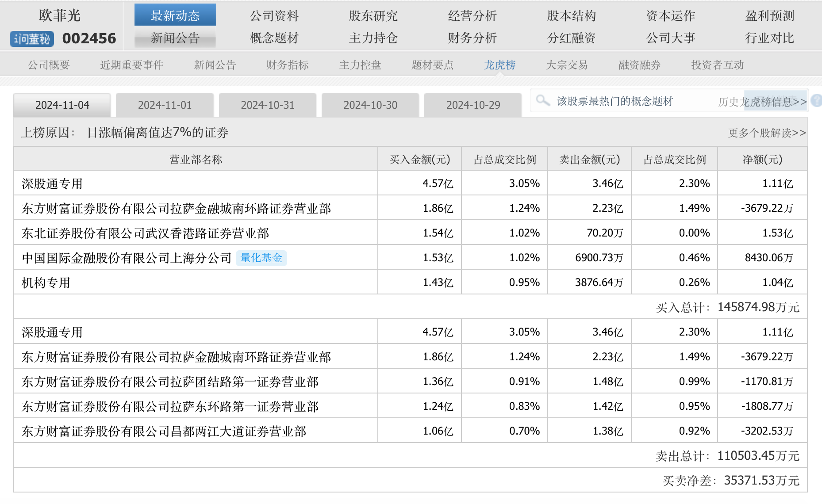Open 概念题材 section
Screen dimensions: 822x504
tap(274, 38)
